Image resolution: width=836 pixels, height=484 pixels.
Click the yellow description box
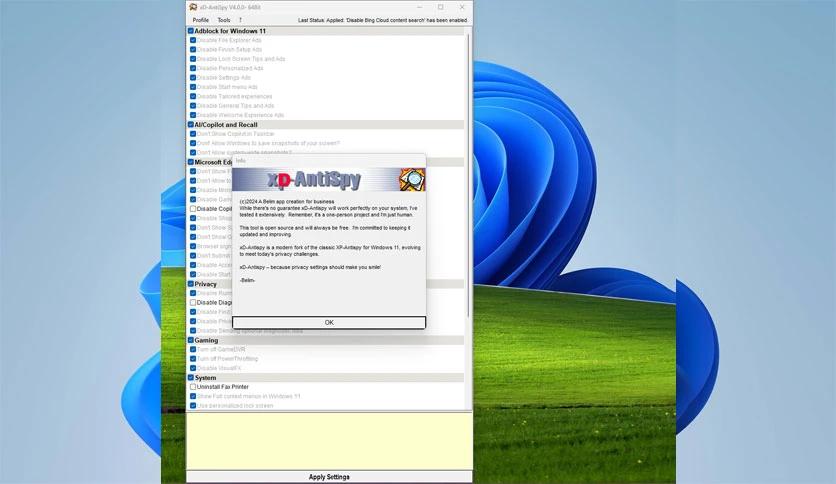(x=329, y=441)
